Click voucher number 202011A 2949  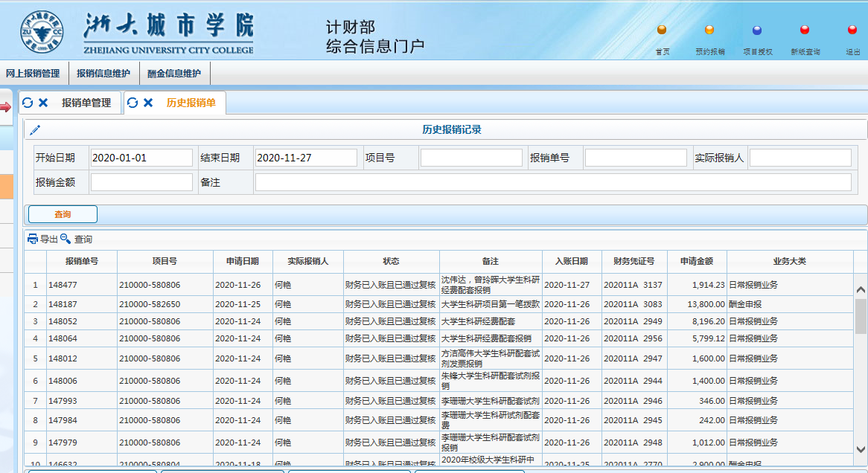[633, 321]
